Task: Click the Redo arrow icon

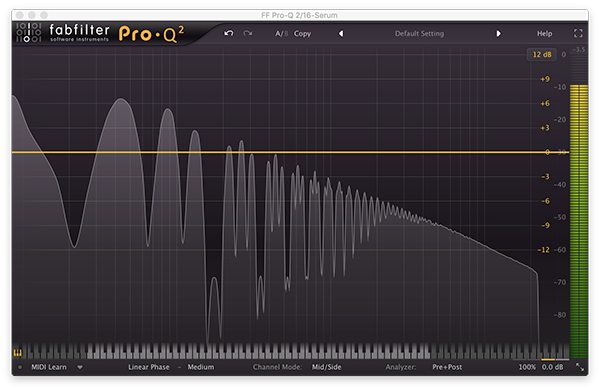Action: point(248,34)
